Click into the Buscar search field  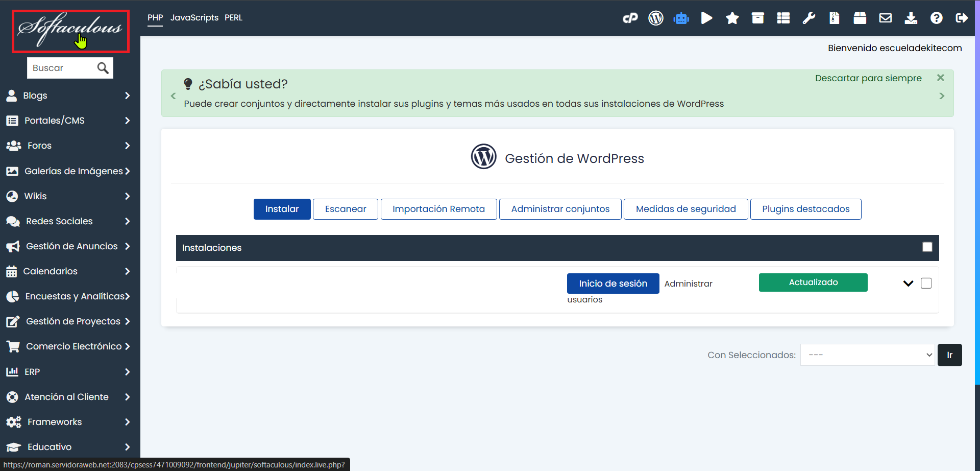(61, 68)
